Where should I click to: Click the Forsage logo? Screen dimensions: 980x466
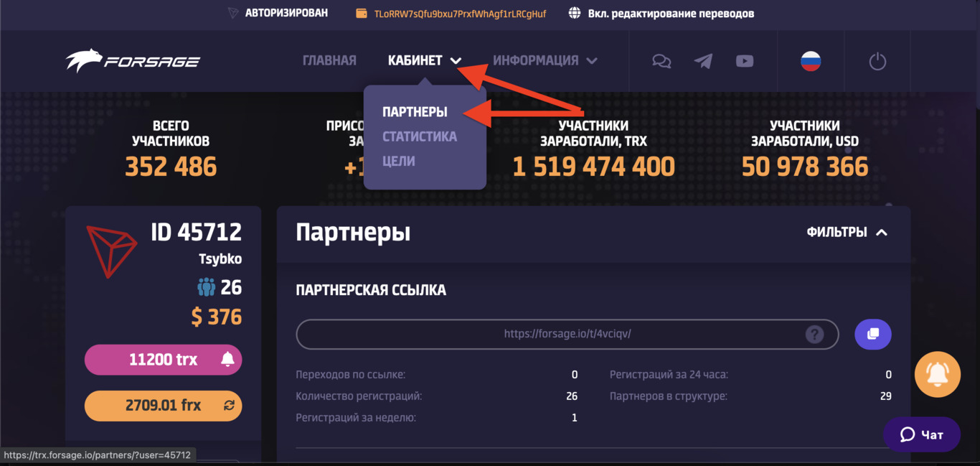pyautogui.click(x=133, y=61)
